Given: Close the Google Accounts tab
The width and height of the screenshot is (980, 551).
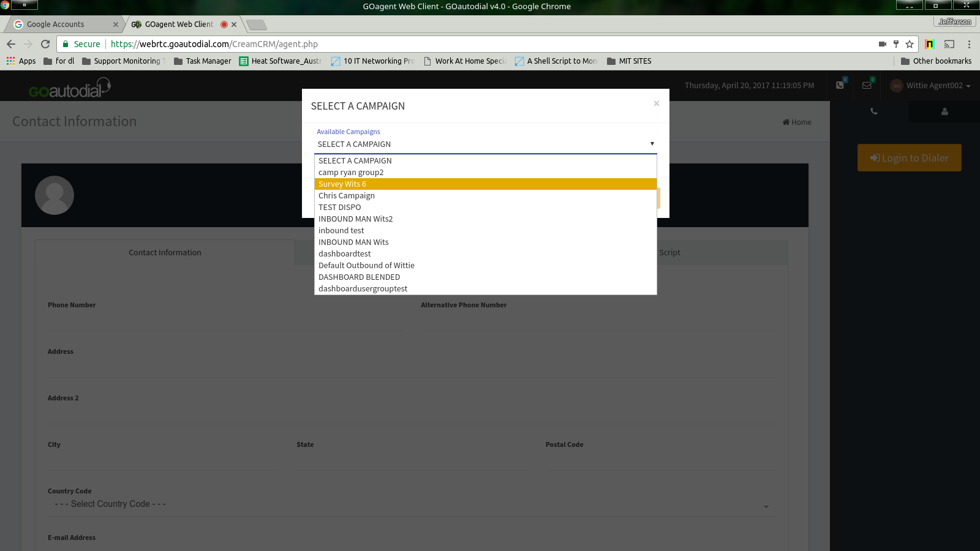Looking at the screenshot, I should point(116,24).
